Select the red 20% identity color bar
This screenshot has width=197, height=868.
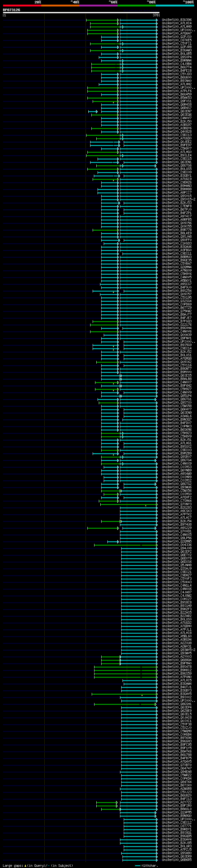click(x=22, y=6)
